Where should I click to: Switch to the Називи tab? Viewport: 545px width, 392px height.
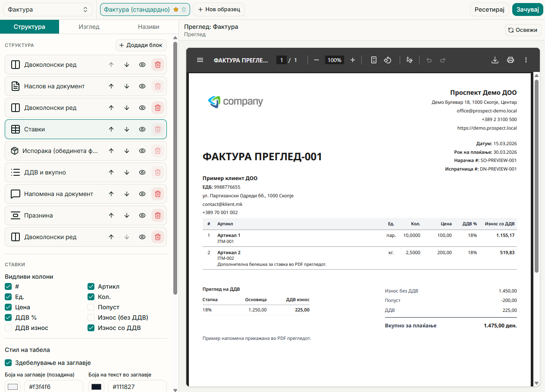[149, 27]
